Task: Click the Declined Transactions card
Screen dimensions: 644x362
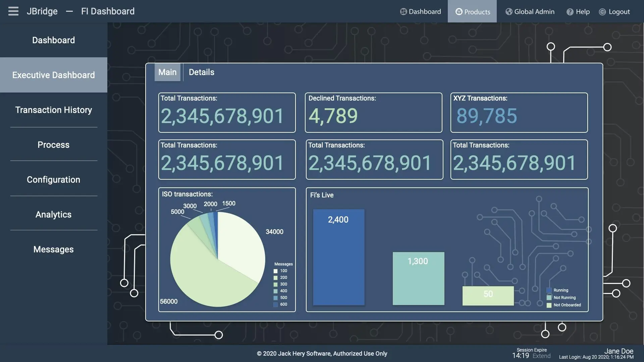Action: click(x=373, y=113)
